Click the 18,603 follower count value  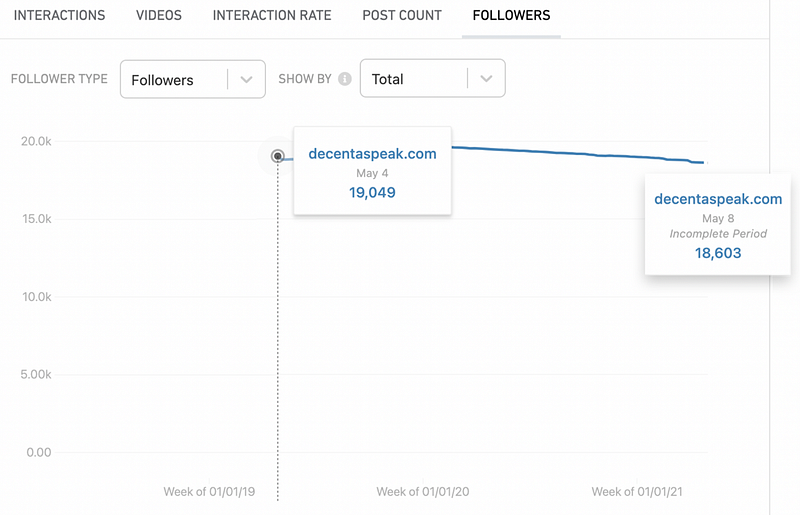718,254
